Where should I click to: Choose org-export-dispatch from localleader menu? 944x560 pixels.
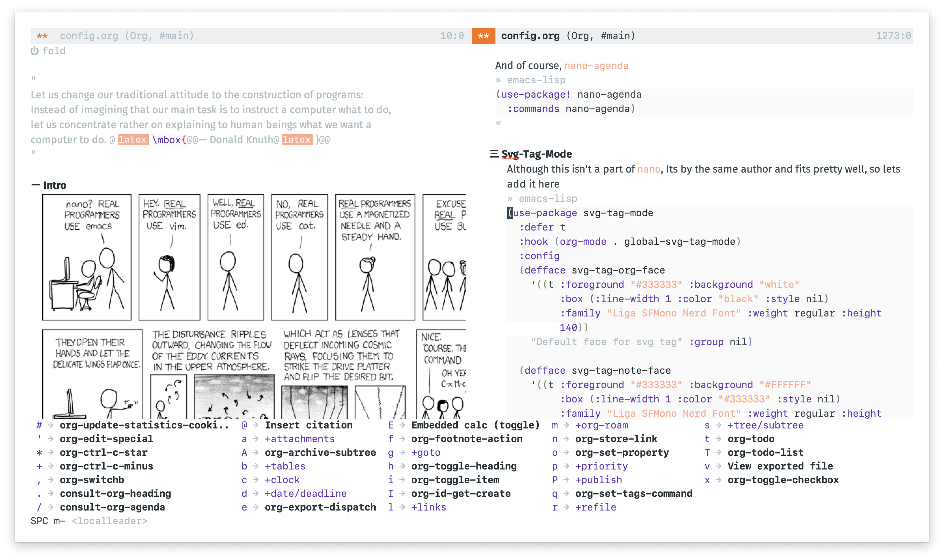click(320, 507)
